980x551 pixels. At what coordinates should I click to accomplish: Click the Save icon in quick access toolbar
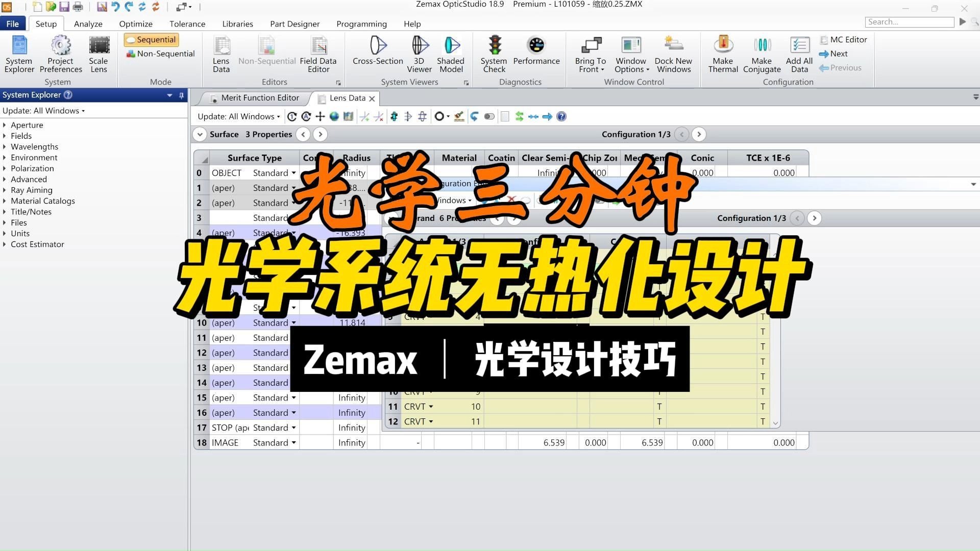(x=64, y=7)
